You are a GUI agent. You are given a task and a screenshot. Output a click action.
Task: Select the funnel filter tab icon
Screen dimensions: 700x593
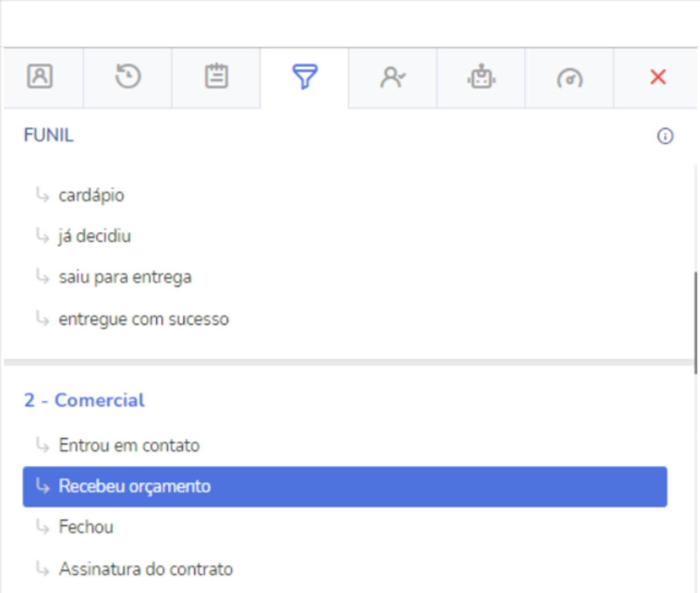(x=305, y=76)
